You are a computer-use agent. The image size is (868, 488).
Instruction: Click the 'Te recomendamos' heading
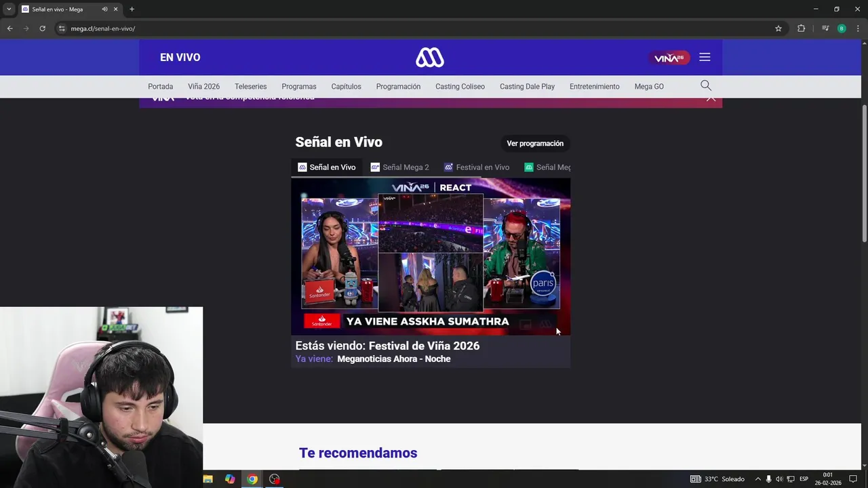(x=358, y=453)
